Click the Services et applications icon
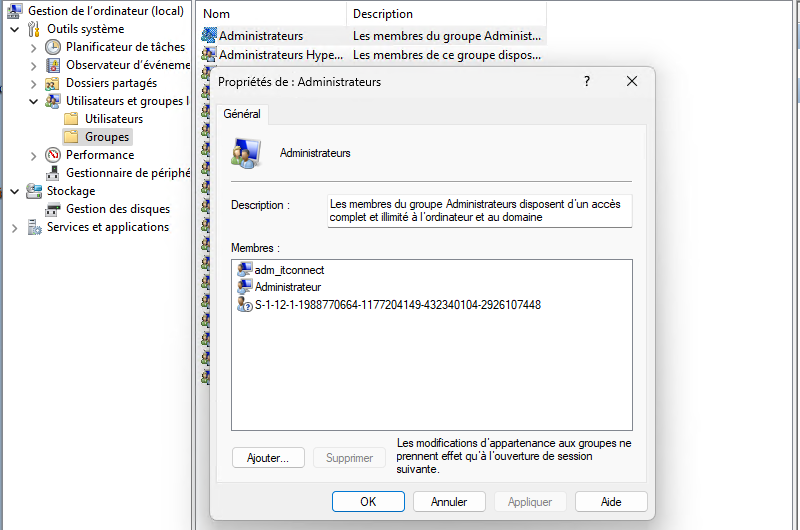Viewport: 800px width, 530px height. point(34,227)
